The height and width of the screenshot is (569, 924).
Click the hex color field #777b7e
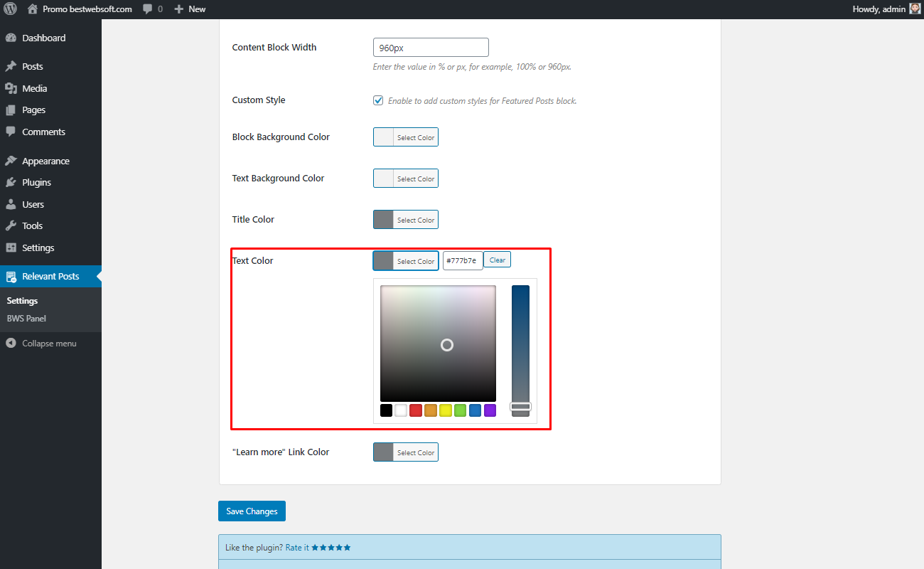point(463,260)
